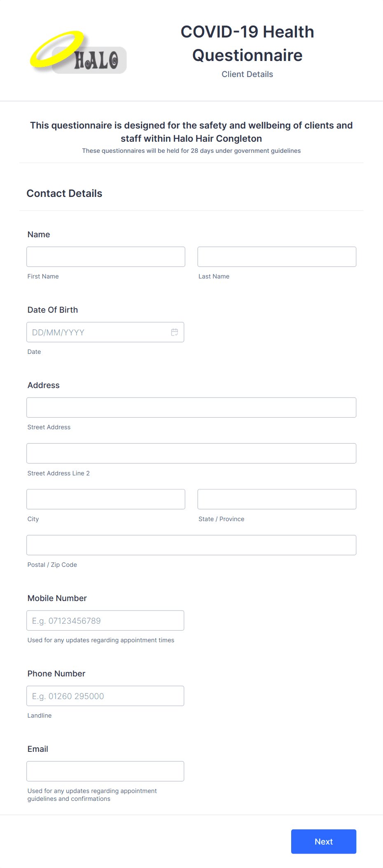
Task: Select the Date Of Birth field
Action: (x=105, y=332)
